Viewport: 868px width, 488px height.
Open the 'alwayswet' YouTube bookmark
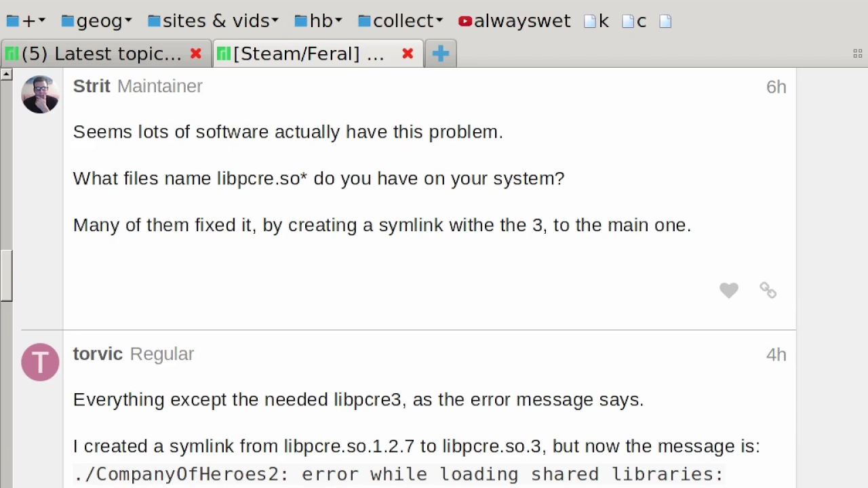tap(514, 21)
